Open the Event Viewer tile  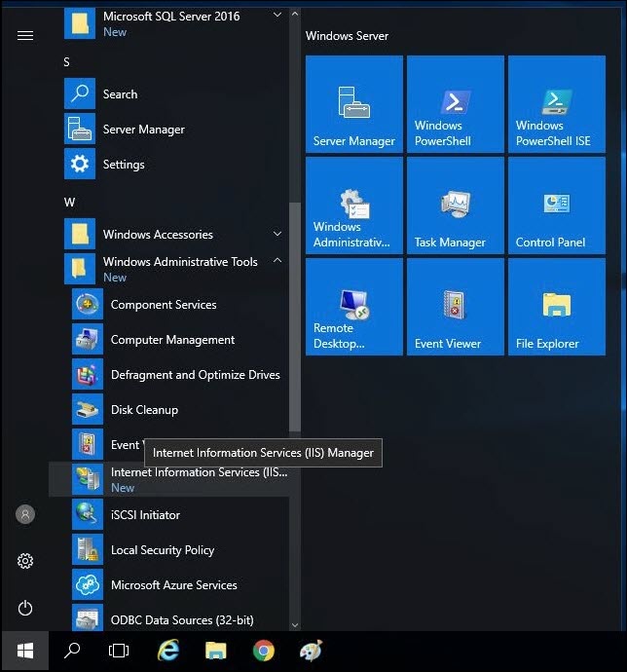[456, 307]
